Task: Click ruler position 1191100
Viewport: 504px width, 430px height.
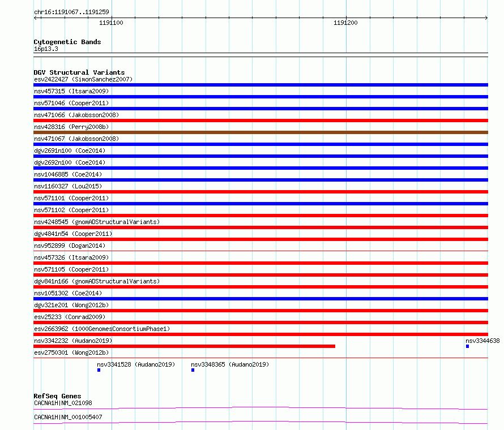Action: [x=111, y=23]
